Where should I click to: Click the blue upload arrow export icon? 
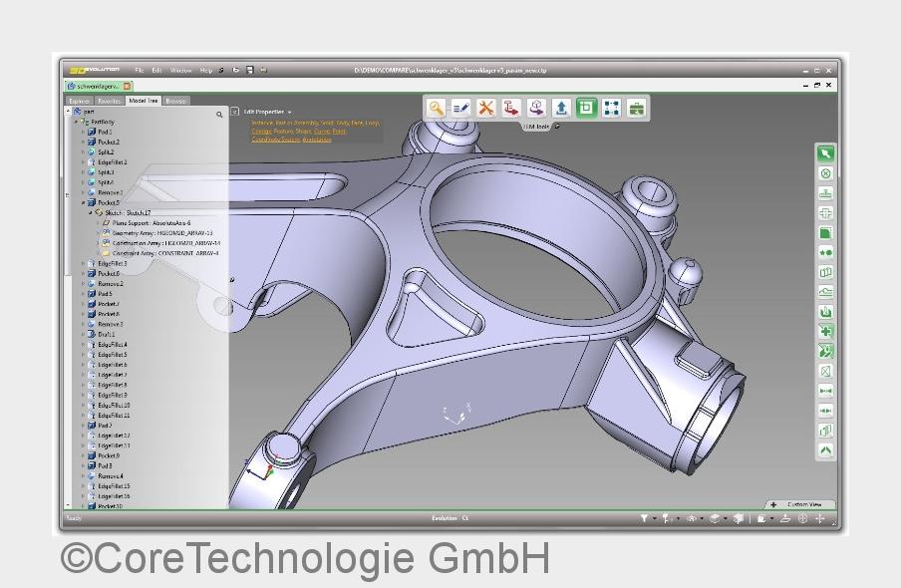click(561, 108)
